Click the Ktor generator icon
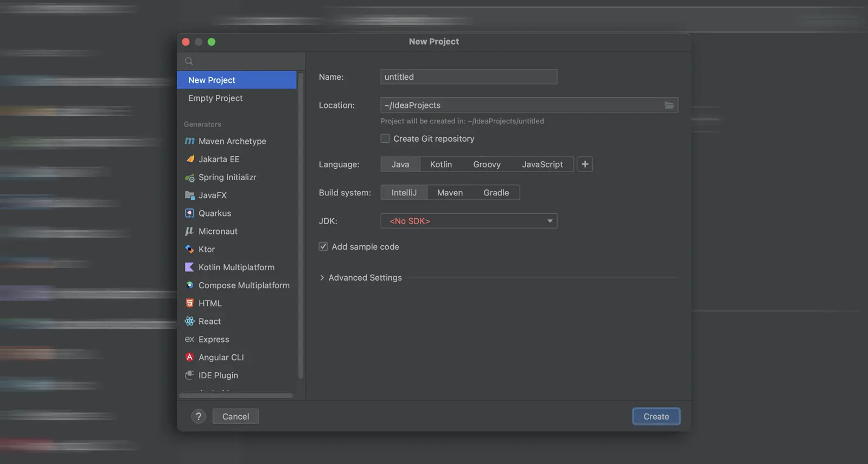Image resolution: width=868 pixels, height=464 pixels. coord(189,249)
